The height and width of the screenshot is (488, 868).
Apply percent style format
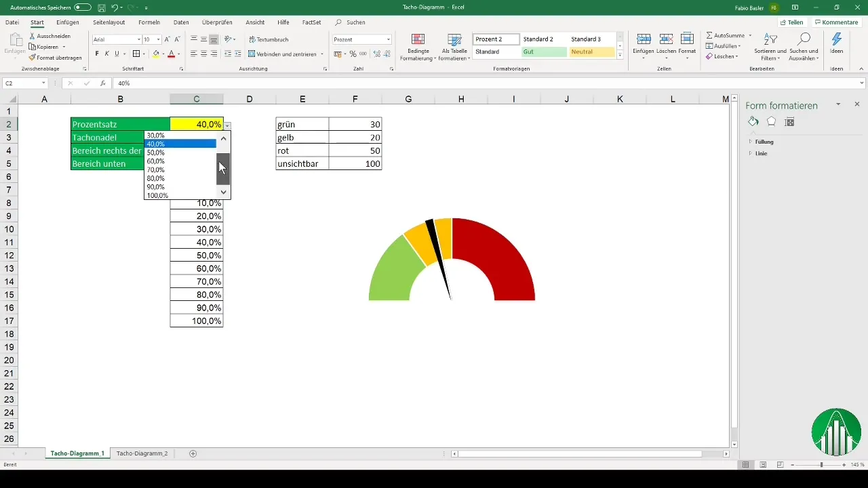click(353, 54)
